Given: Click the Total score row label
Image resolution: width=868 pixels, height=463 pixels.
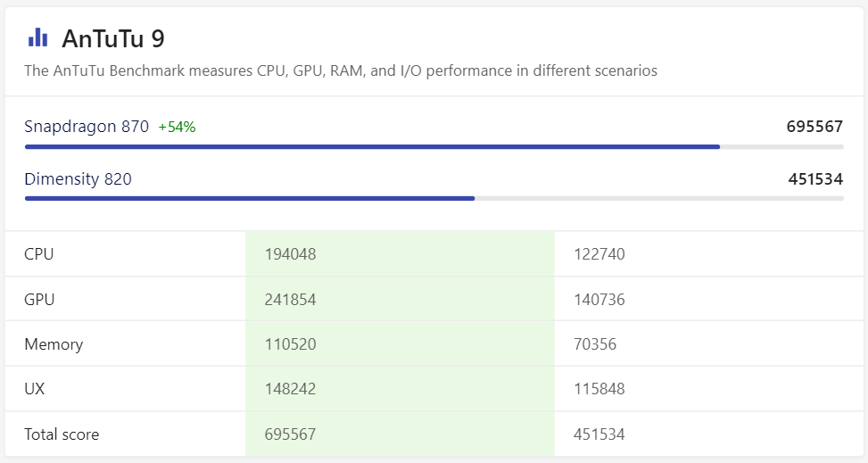Looking at the screenshot, I should pyautogui.click(x=62, y=434).
